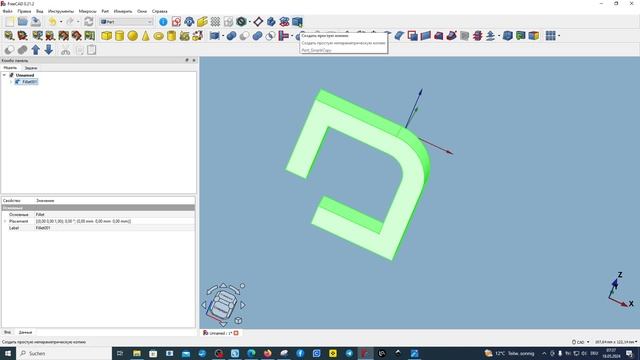Image resolution: width=640 pixels, height=360 pixels.
Task: Switch to the Модель tab
Action: [10, 68]
